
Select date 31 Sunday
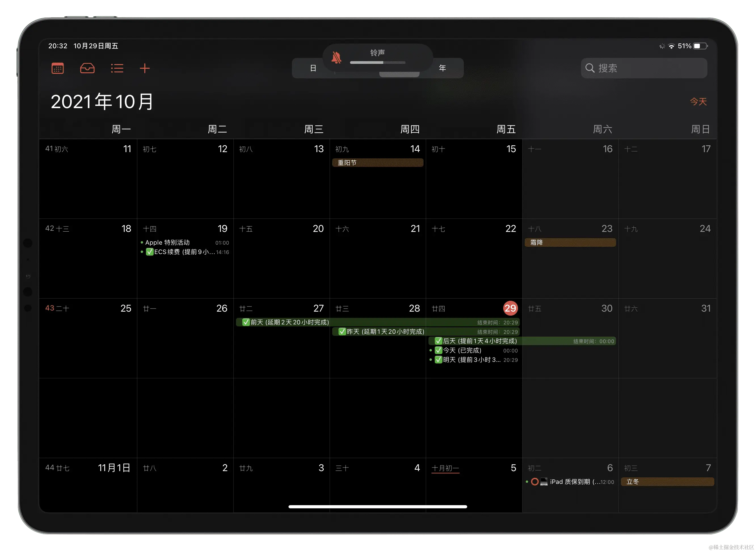pos(706,308)
